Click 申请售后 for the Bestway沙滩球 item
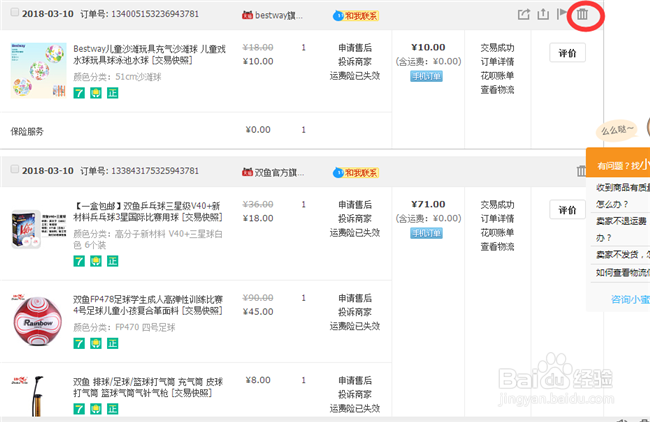The image size is (650, 422). (x=355, y=48)
